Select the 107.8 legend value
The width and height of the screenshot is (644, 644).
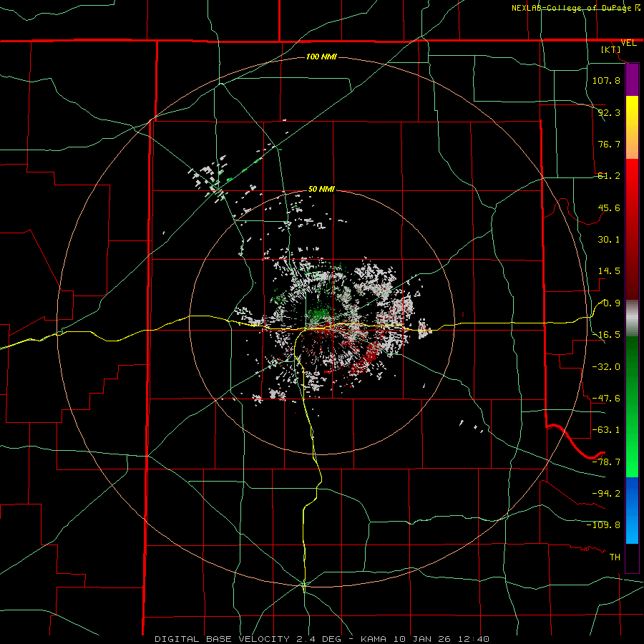(x=606, y=80)
